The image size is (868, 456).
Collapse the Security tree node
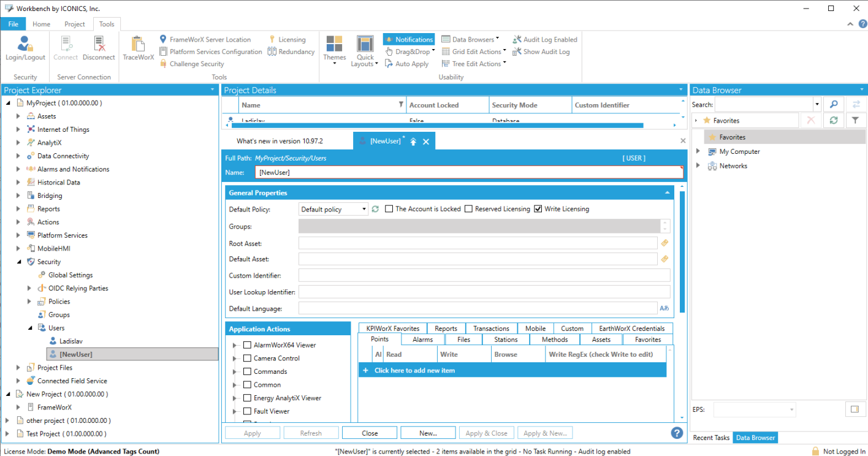(18, 262)
